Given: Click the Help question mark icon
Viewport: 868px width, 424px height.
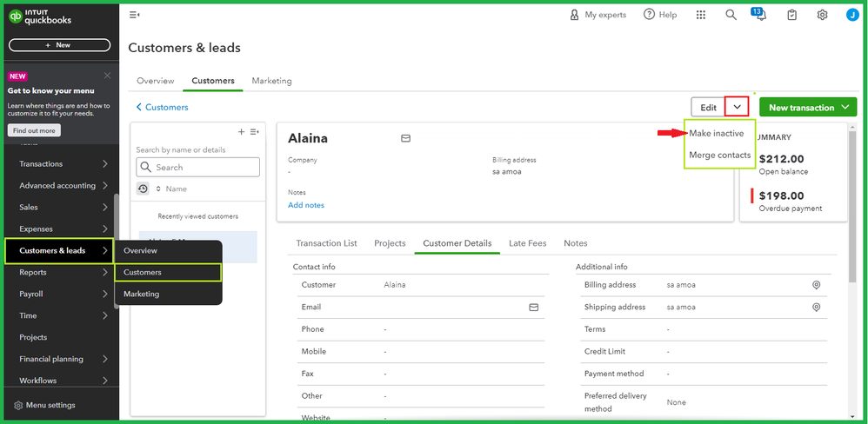Looking at the screenshot, I should [649, 15].
